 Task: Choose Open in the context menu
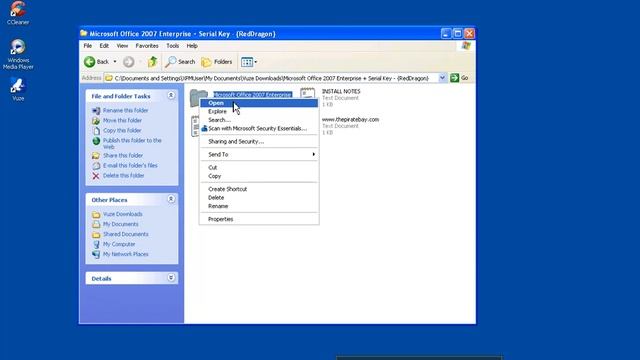[x=259, y=103]
